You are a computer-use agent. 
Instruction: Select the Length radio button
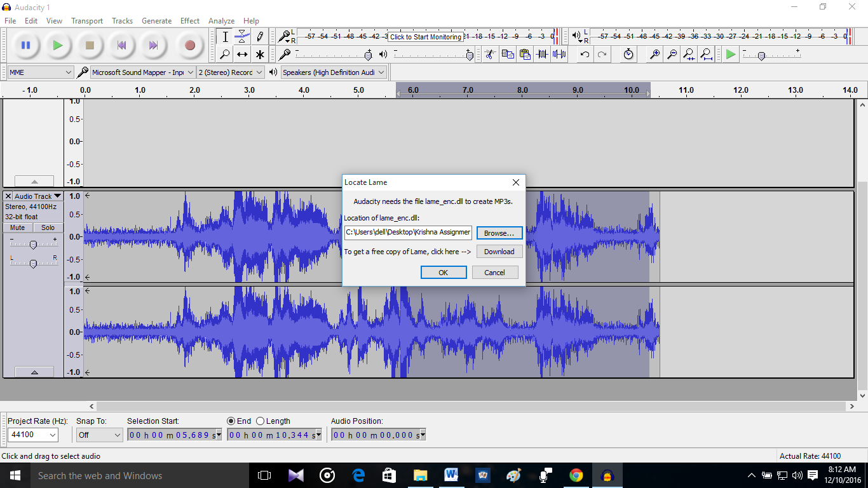click(261, 421)
